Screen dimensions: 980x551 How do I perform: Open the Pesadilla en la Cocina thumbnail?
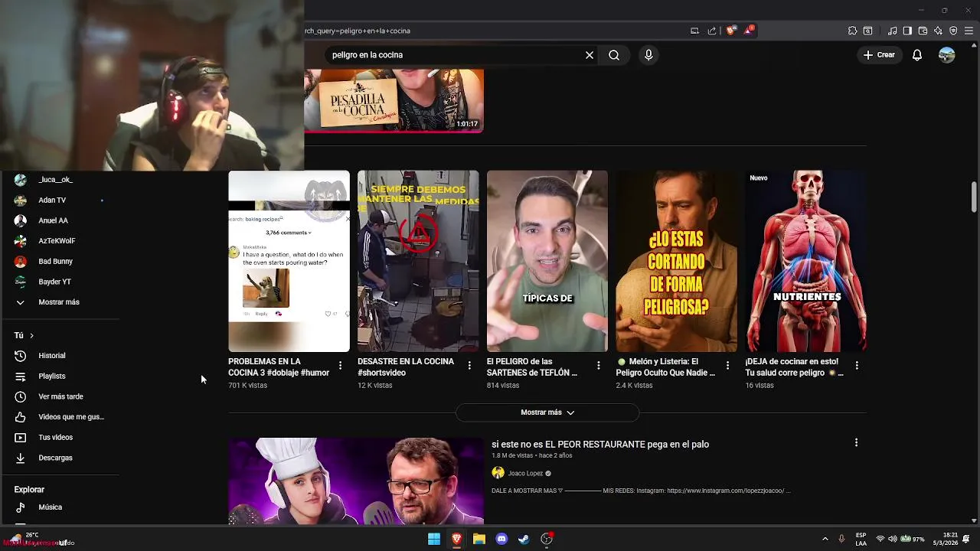click(394, 100)
